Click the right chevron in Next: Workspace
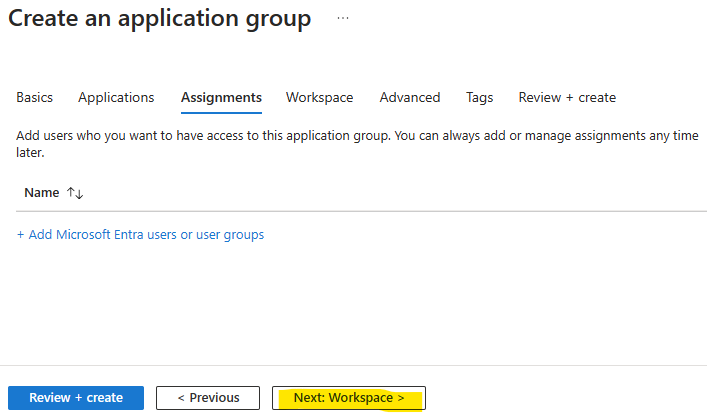This screenshot has height=414, width=707. click(x=401, y=398)
